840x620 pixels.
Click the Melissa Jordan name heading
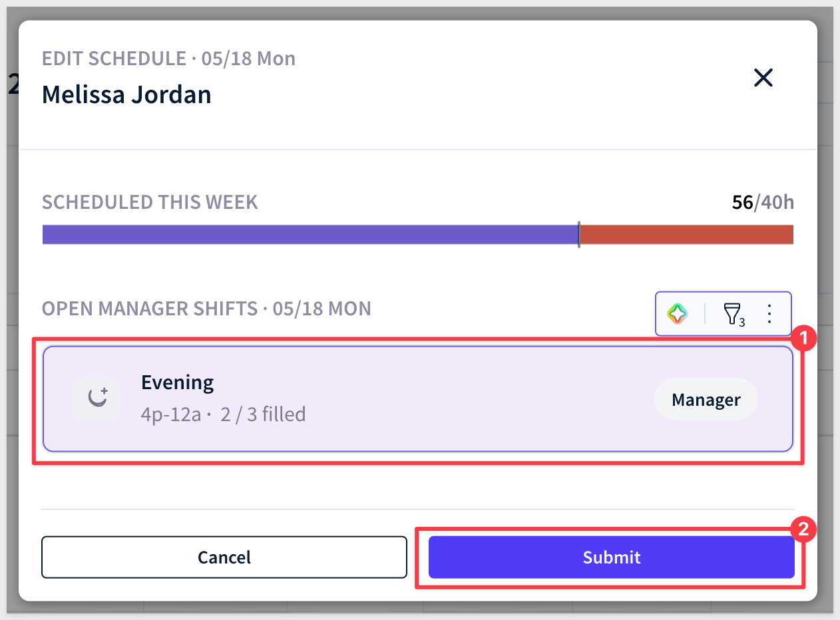126,94
